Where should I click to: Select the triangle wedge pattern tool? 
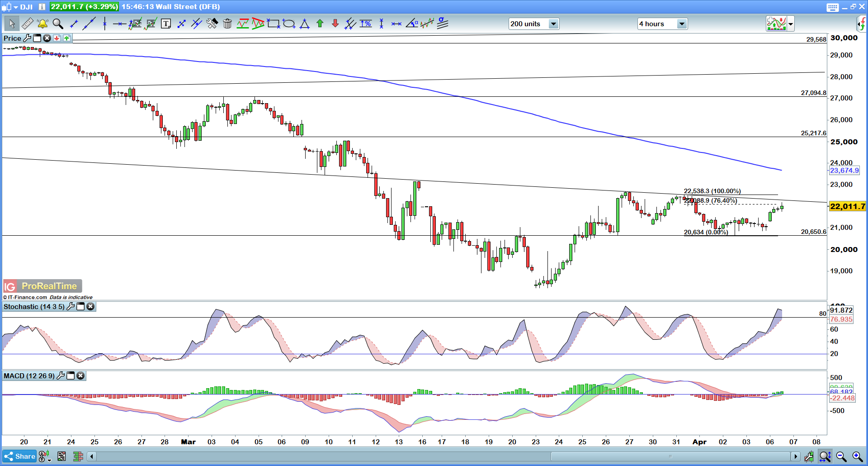(x=258, y=24)
